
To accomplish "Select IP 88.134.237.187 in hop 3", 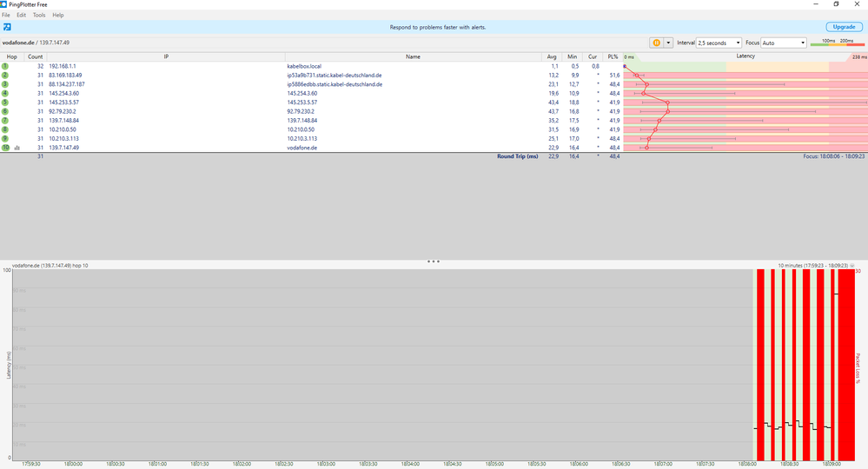I will point(67,84).
